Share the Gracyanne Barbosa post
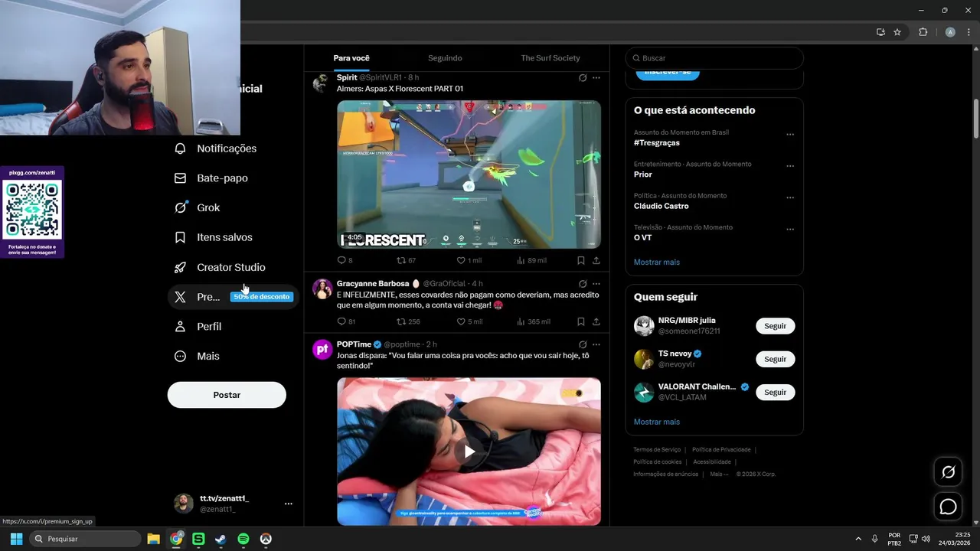Image resolution: width=980 pixels, height=551 pixels. pos(596,322)
